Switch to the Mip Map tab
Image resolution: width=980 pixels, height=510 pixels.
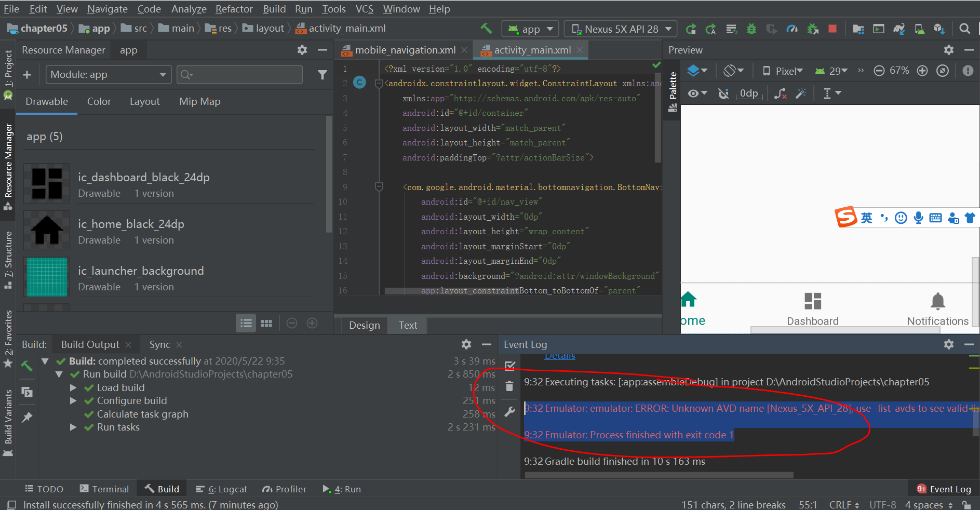pyautogui.click(x=199, y=102)
